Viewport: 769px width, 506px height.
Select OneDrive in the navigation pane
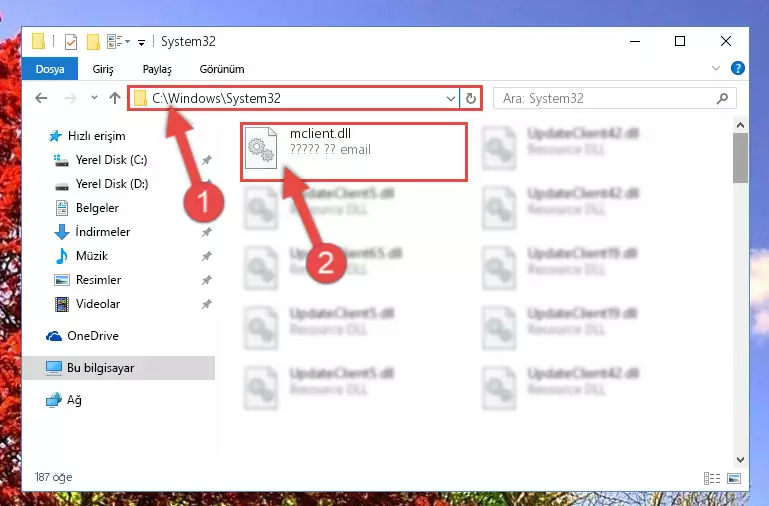coord(93,336)
